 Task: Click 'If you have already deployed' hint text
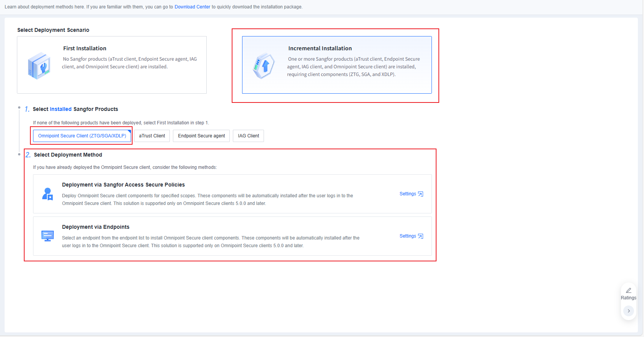pos(125,167)
